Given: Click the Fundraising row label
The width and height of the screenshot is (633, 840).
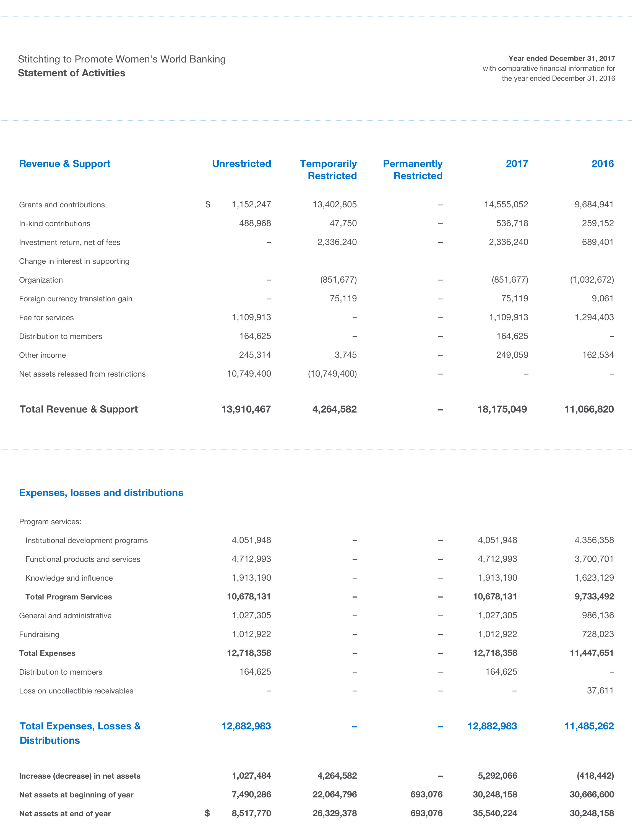Looking at the screenshot, I should point(39,634).
